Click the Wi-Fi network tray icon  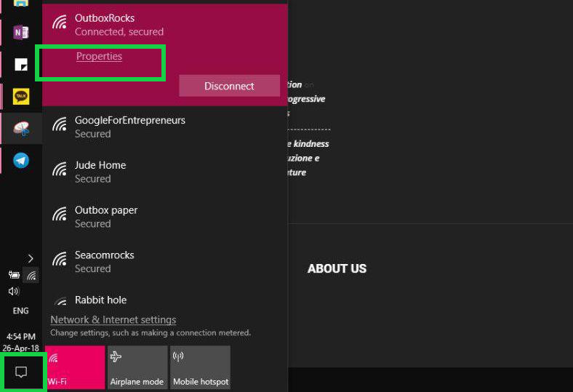tap(31, 275)
